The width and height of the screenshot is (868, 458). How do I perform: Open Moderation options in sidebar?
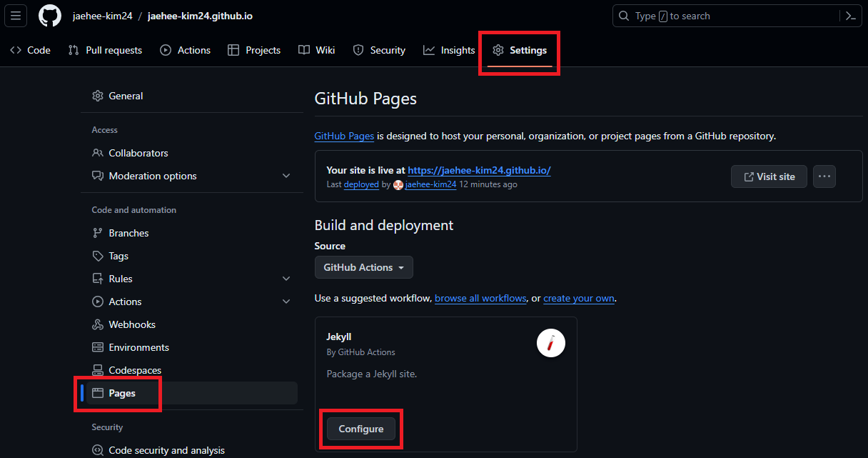coord(192,176)
